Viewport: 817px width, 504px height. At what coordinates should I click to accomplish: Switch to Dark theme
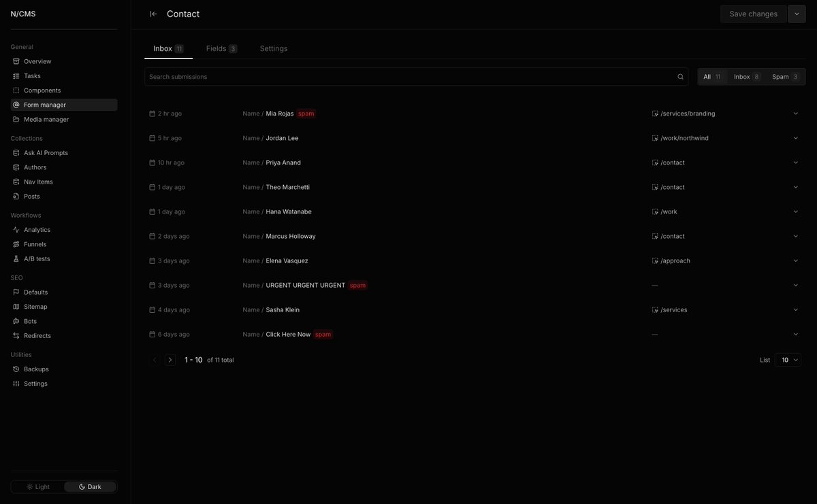click(x=90, y=487)
